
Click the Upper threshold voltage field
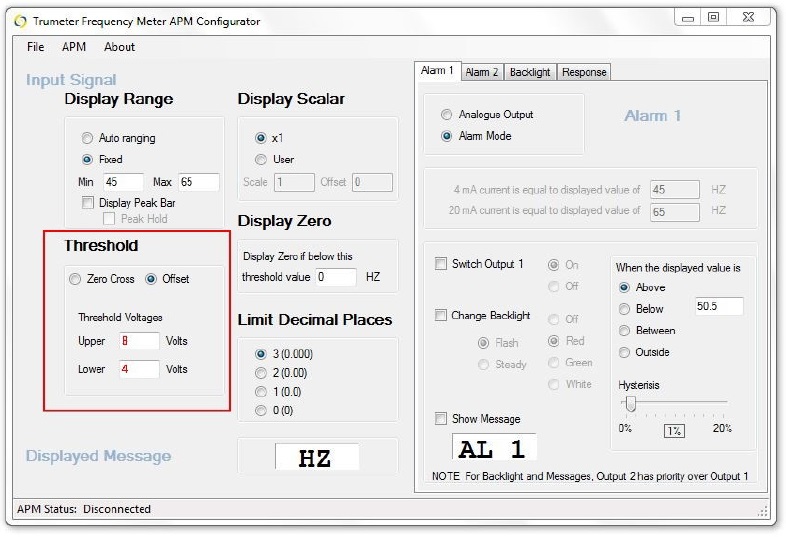coord(139,341)
